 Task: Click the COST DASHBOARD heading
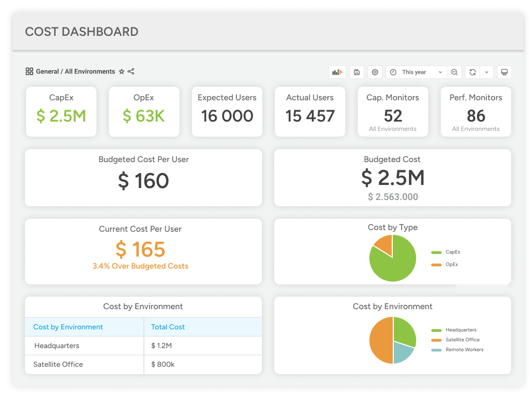tap(82, 32)
